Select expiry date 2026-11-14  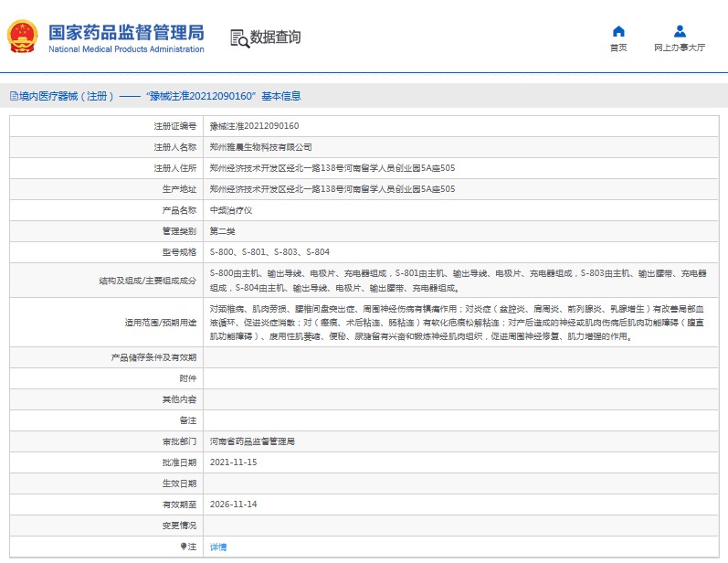pyautogui.click(x=233, y=504)
